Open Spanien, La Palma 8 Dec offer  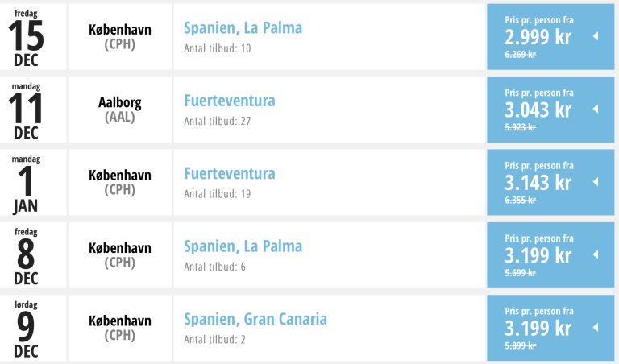tap(243, 246)
